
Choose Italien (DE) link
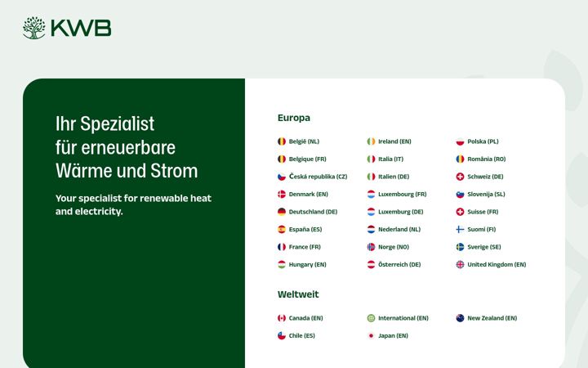tap(394, 177)
